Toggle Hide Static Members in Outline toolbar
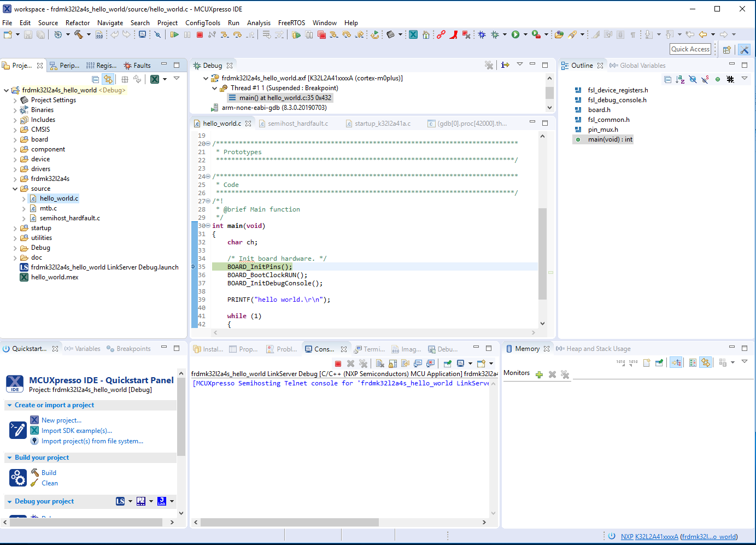Viewport: 756px width, 545px height. (705, 79)
